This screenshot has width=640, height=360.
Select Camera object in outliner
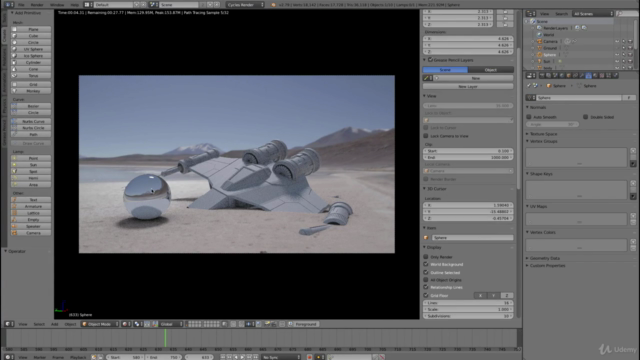[550, 41]
